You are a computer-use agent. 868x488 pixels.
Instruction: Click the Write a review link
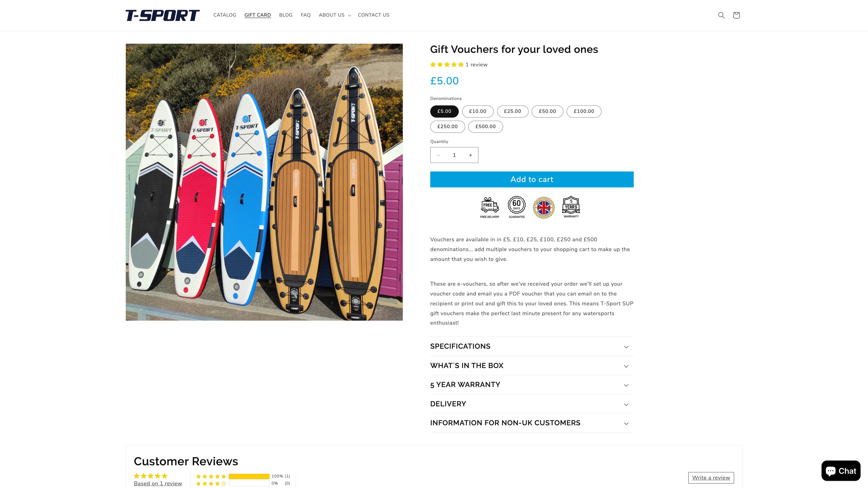pos(711,477)
